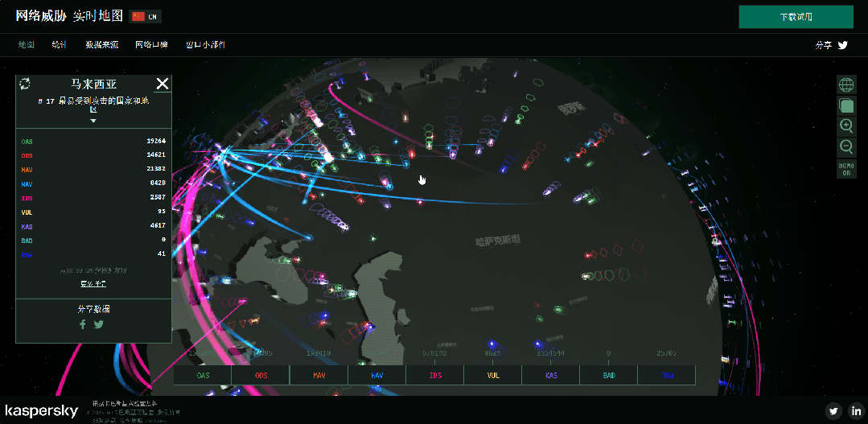Viewport: 868px width, 424px height.
Task: Click the kaspersky logo in the footer
Action: pyautogui.click(x=42, y=410)
